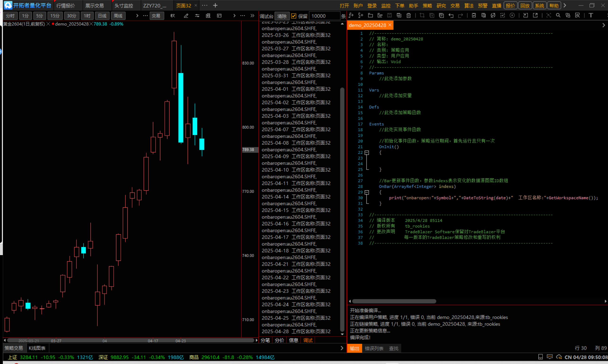Screen dimensions: 608x364
Task: Click the chart horizontal time scrollbar
Action: tap(130, 340)
